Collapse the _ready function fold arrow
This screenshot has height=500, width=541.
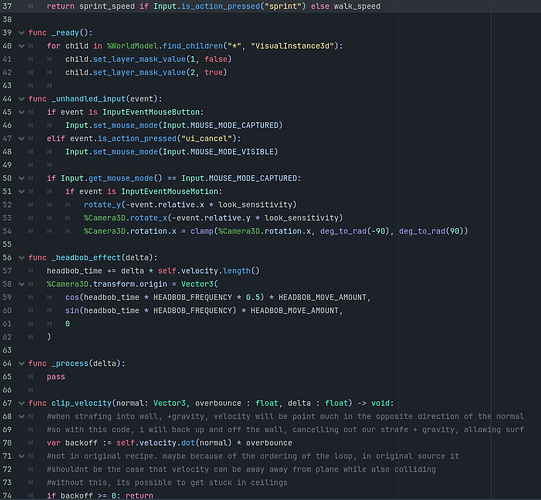(21, 33)
